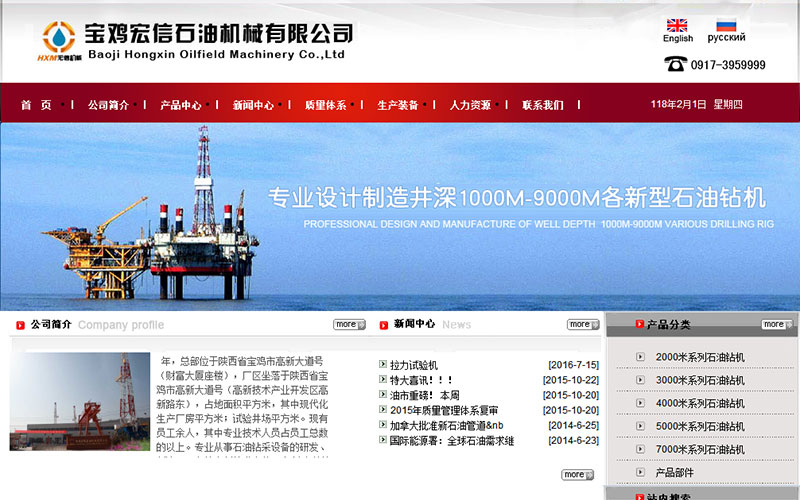800x500 pixels.
Task: Click bullet icon beside 加拿大批准新石油管道
Action: [383, 424]
